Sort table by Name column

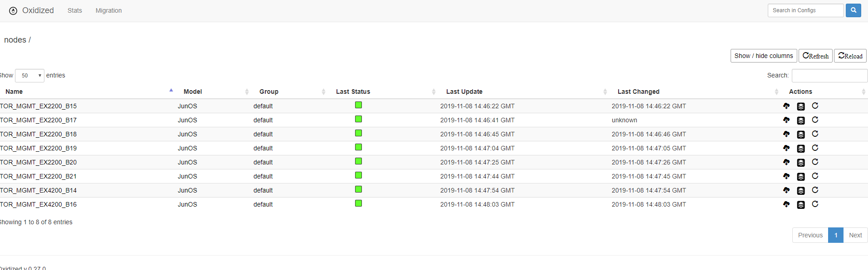[x=14, y=92]
